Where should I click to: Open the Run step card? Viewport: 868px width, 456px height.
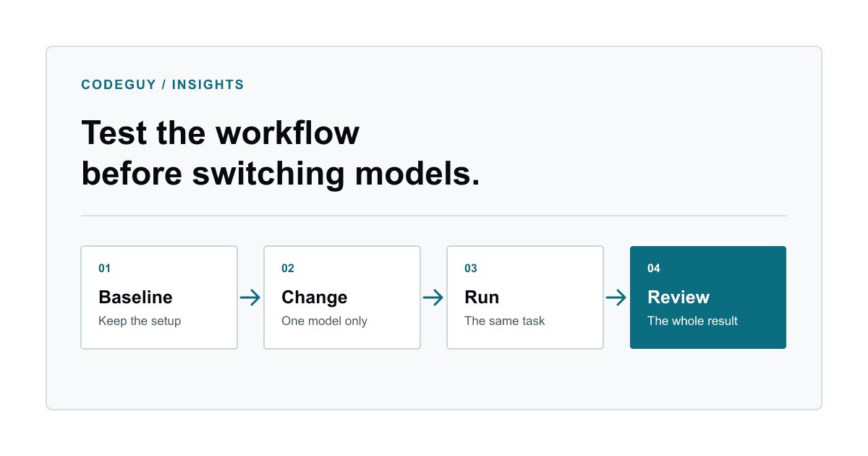[x=525, y=297]
